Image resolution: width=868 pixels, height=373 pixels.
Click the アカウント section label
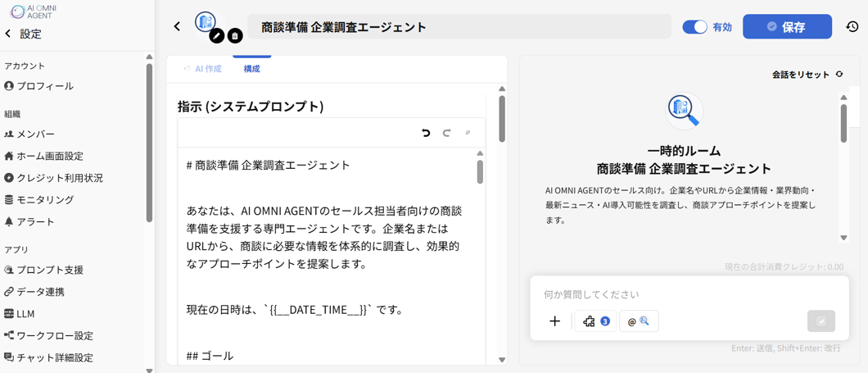[25, 66]
